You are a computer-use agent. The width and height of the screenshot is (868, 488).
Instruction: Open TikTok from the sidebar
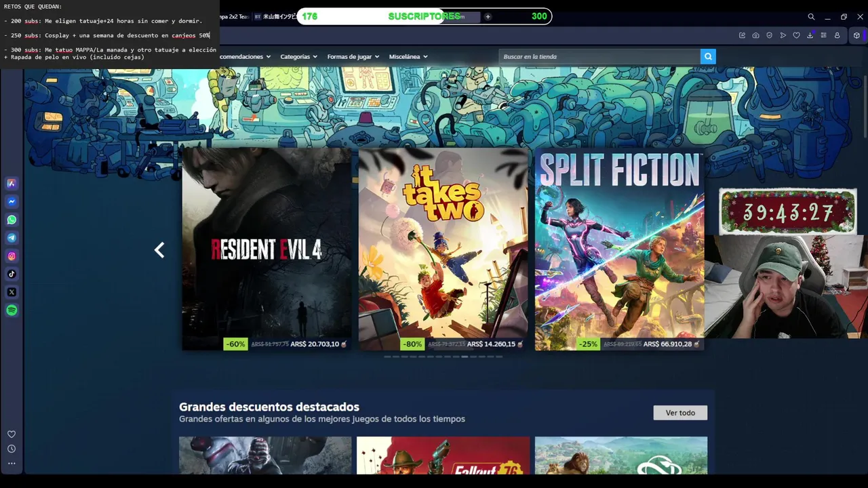12,274
